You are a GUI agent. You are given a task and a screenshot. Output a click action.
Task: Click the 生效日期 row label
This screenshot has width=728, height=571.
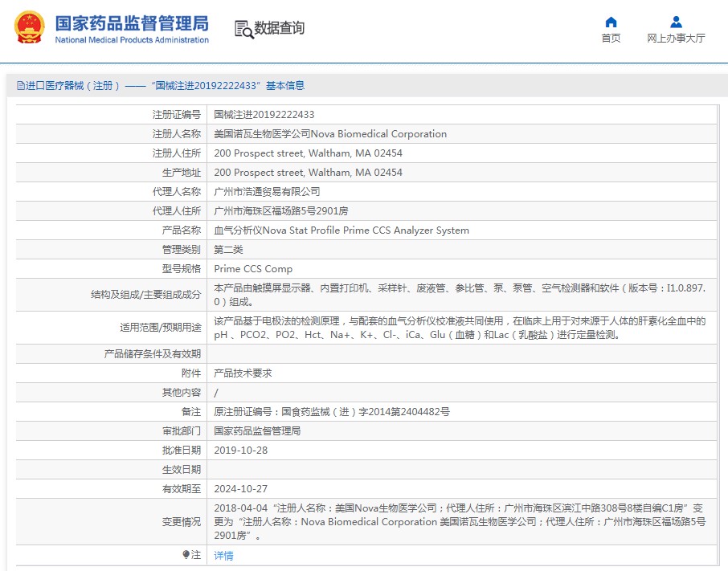click(x=182, y=470)
